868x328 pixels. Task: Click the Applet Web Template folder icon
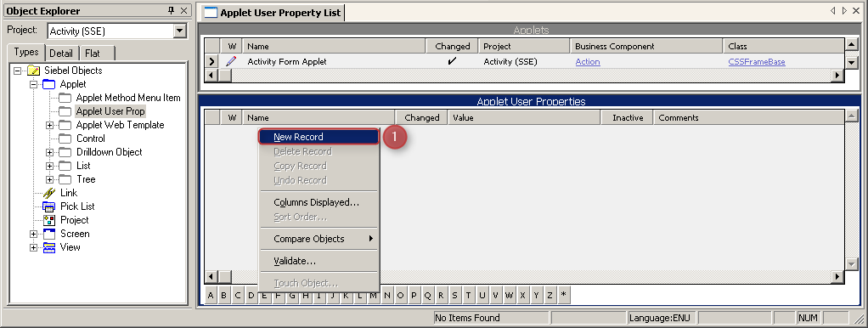coord(65,125)
